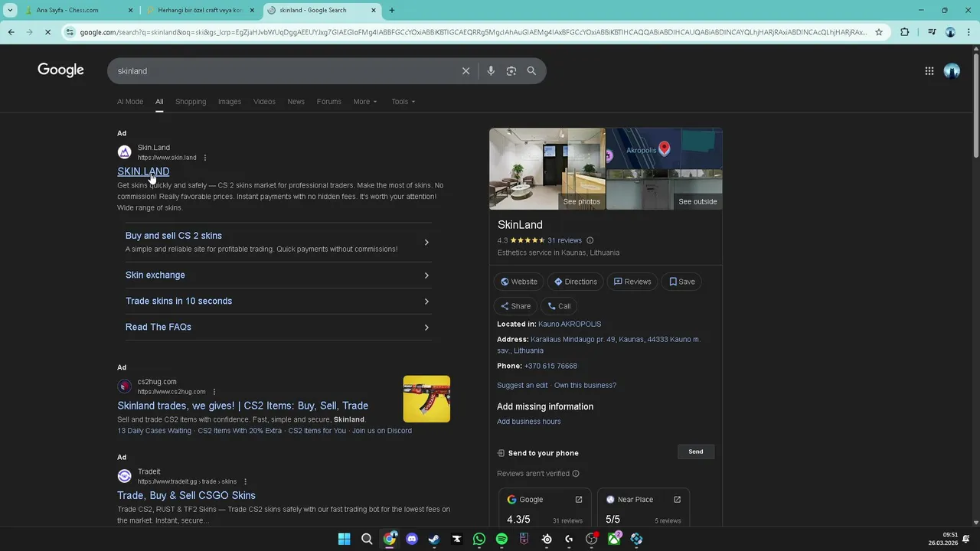The height and width of the screenshot is (551, 980).
Task: Save SkinLand place
Action: [682, 282]
